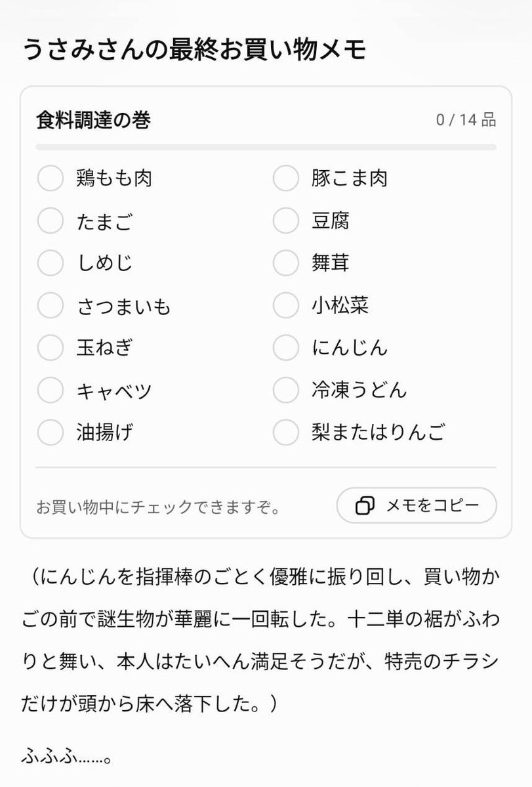Check off 小松菜
The height and width of the screenshot is (787, 532).
click(x=286, y=305)
